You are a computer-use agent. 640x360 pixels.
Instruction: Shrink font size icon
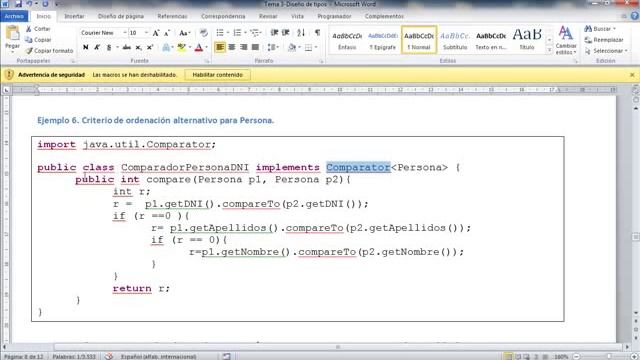tap(167, 33)
